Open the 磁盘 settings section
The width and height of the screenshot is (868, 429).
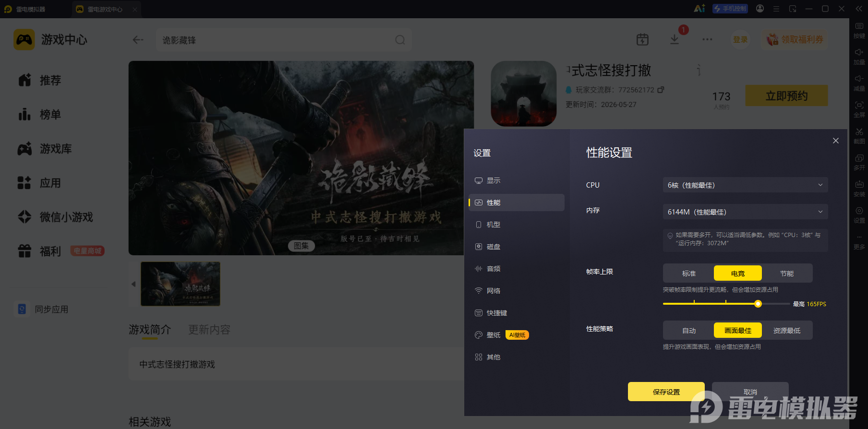point(517,247)
